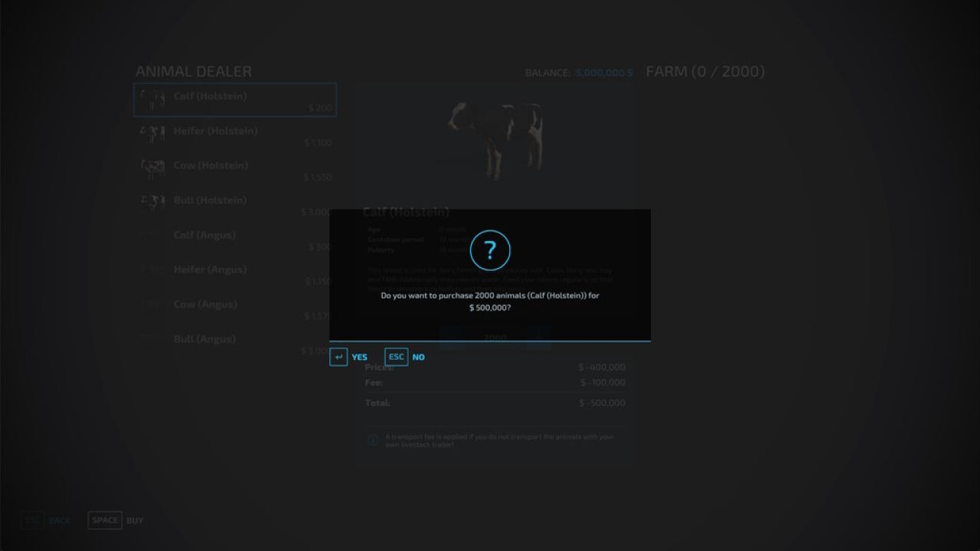Decrease the animal quantity with the left stepper
This screenshot has height=551, width=980.
tap(452, 337)
